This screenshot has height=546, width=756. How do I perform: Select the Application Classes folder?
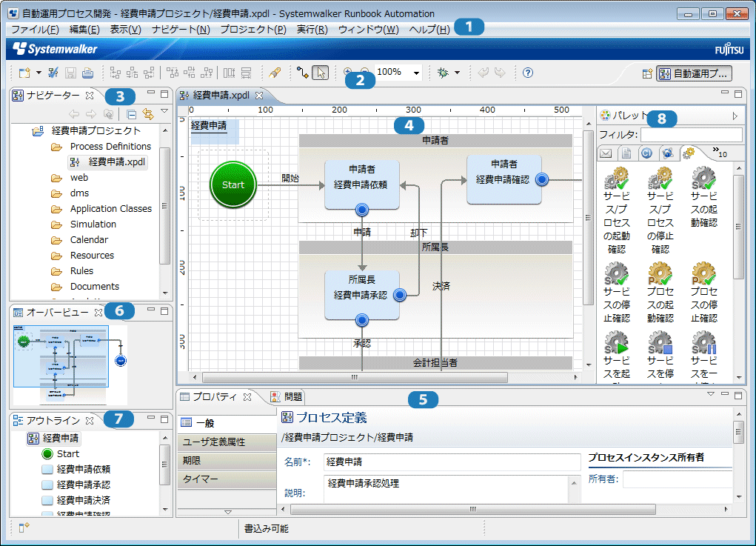coord(101,209)
